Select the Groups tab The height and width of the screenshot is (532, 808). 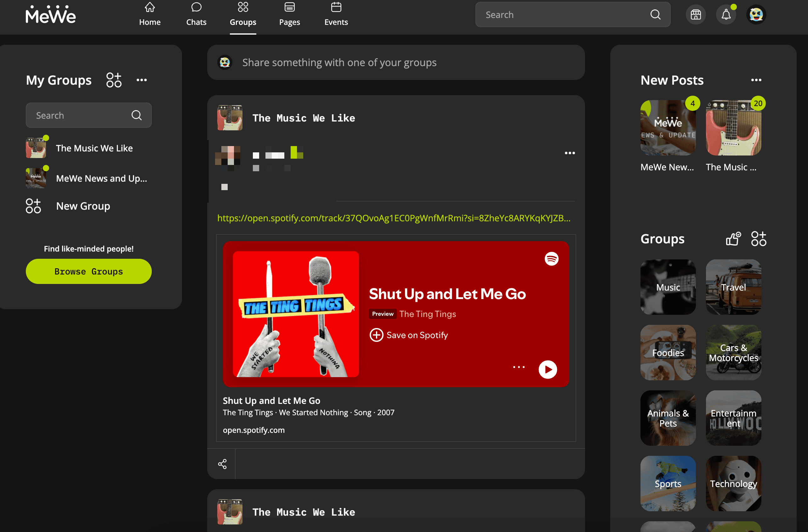click(243, 14)
